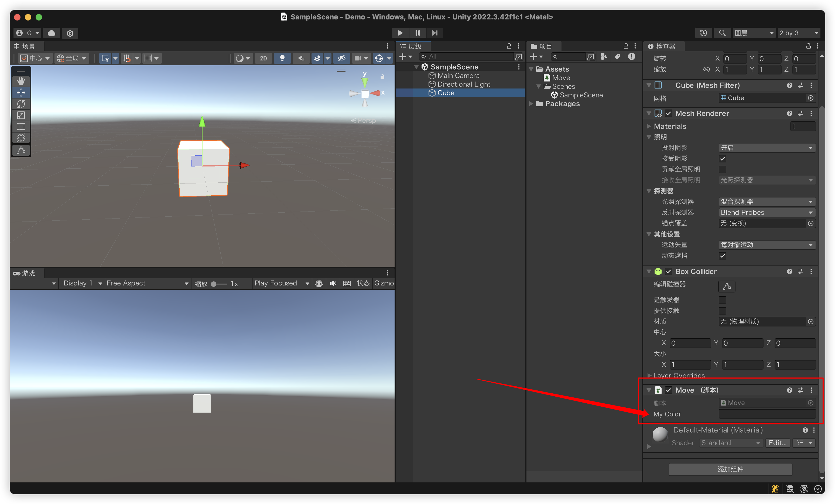
Task: Select Main Camera in hierarchy
Action: pyautogui.click(x=458, y=76)
